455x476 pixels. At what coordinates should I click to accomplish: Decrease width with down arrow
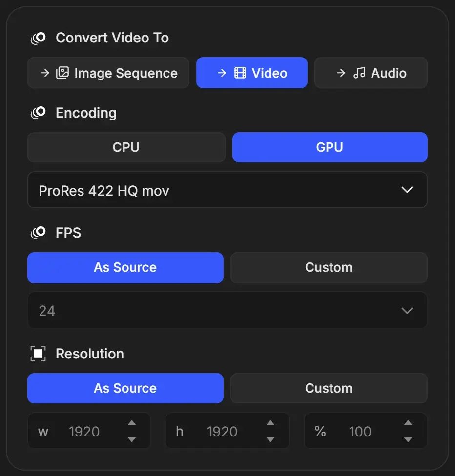point(132,439)
